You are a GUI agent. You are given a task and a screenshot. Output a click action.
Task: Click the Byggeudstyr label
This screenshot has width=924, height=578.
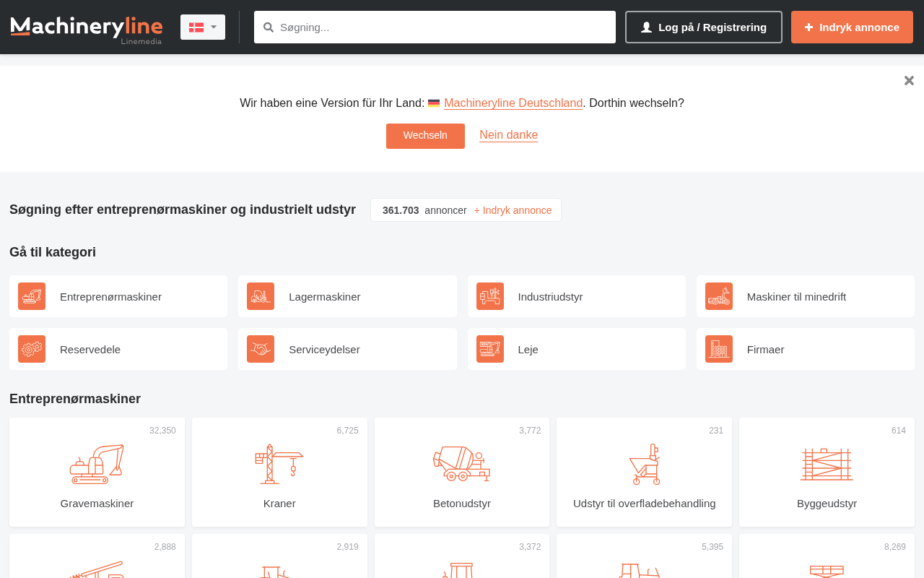coord(827,504)
